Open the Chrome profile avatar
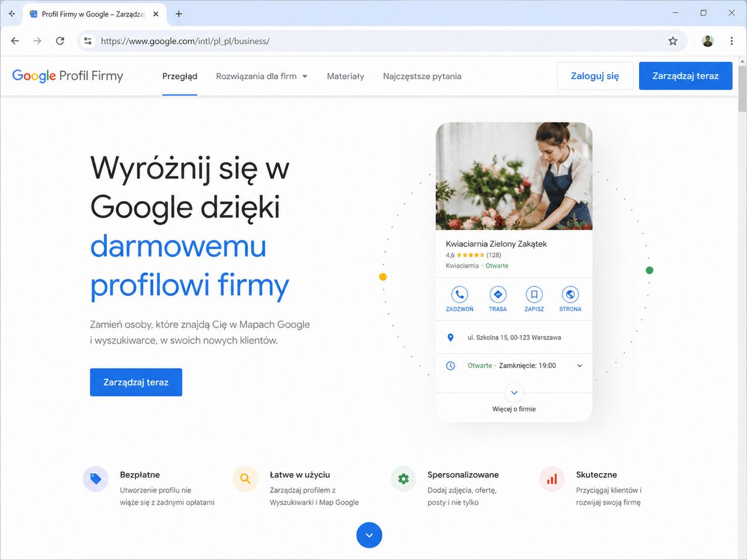The image size is (747, 560). coord(708,41)
